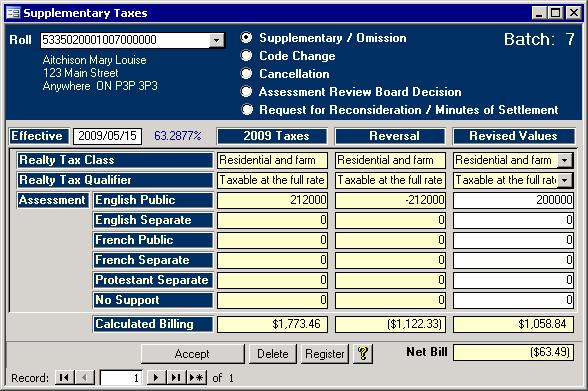
Task: Click the address line 123 Main Street
Action: 81,73
